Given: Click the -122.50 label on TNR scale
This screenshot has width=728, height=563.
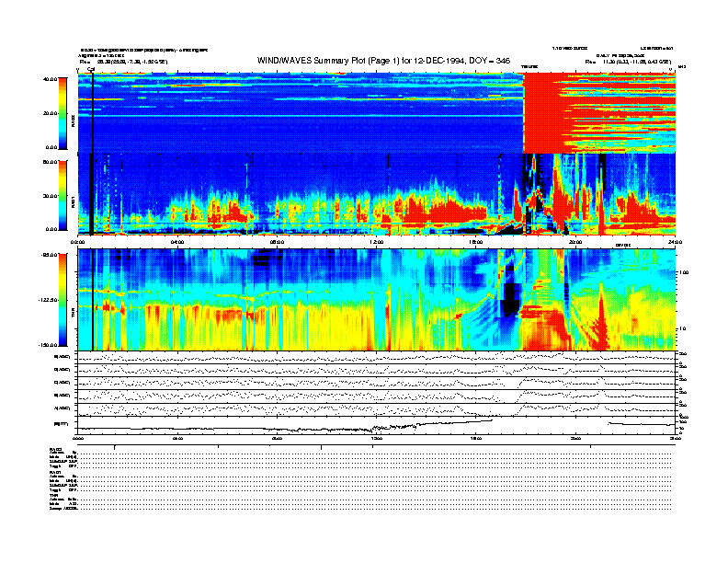Looking at the screenshot, I should [x=48, y=300].
